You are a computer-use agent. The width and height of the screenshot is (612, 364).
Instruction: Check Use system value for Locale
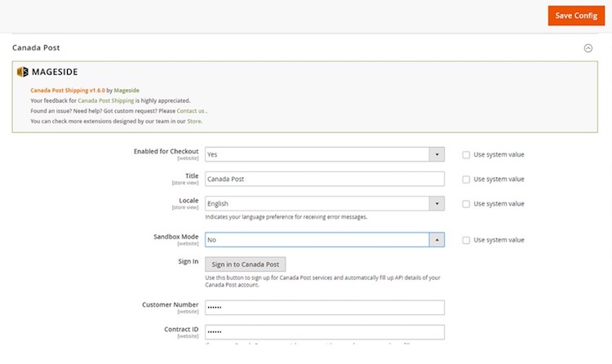466,204
